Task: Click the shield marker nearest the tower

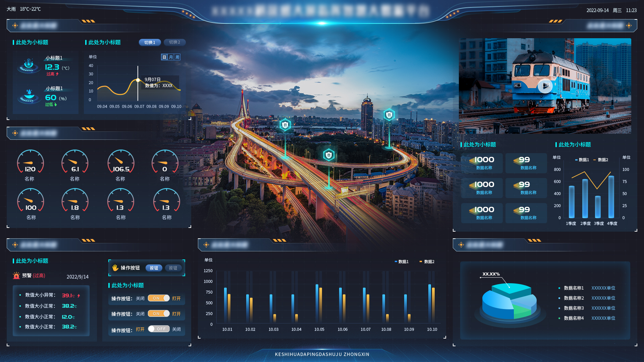Action: (x=389, y=115)
